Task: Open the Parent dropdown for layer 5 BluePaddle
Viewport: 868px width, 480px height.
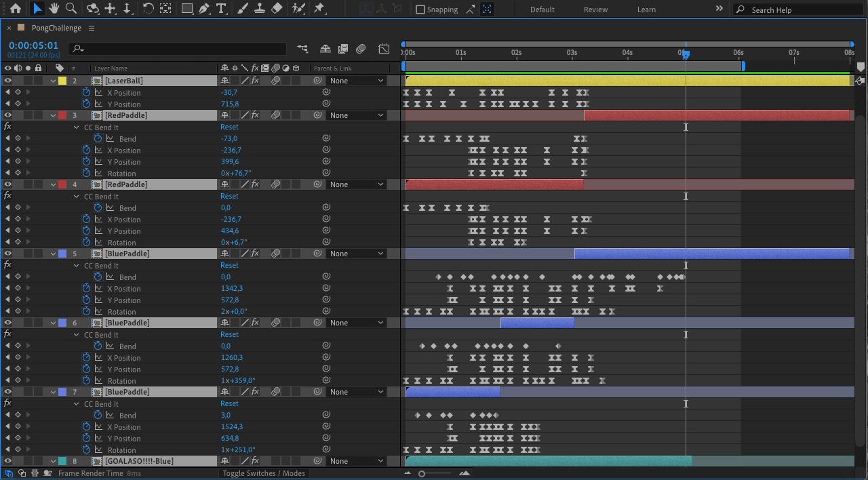Action: coord(357,254)
